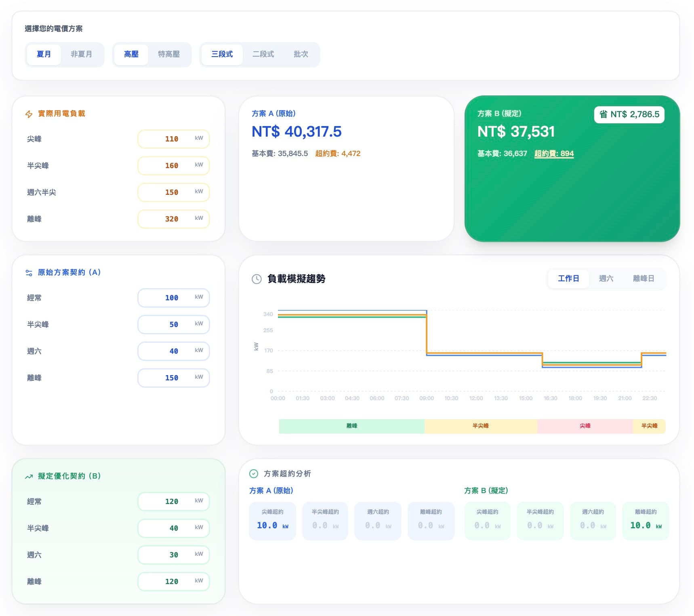694x616 pixels.
Task: Open the 離峰日 chart tab
Action: (643, 278)
